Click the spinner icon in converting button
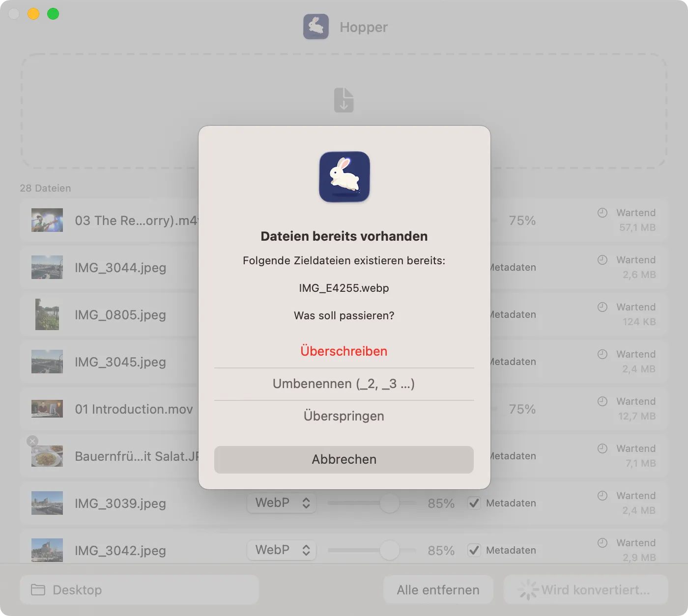Screen dimensions: 688x616 tap(528, 589)
